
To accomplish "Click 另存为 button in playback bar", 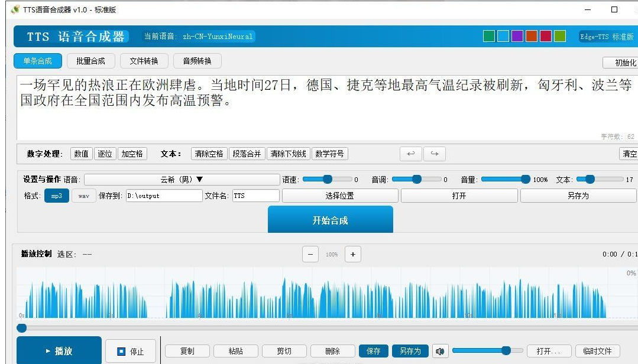I will 410,351.
